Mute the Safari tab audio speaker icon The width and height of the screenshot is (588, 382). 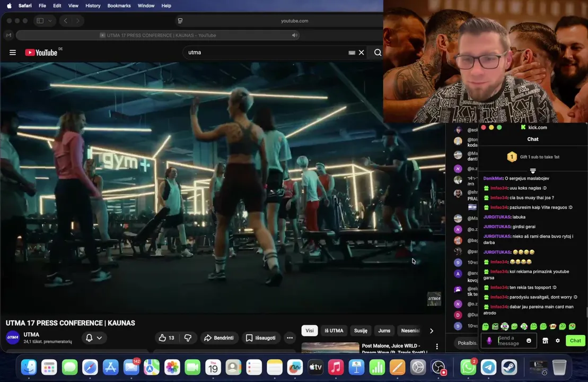(x=295, y=35)
